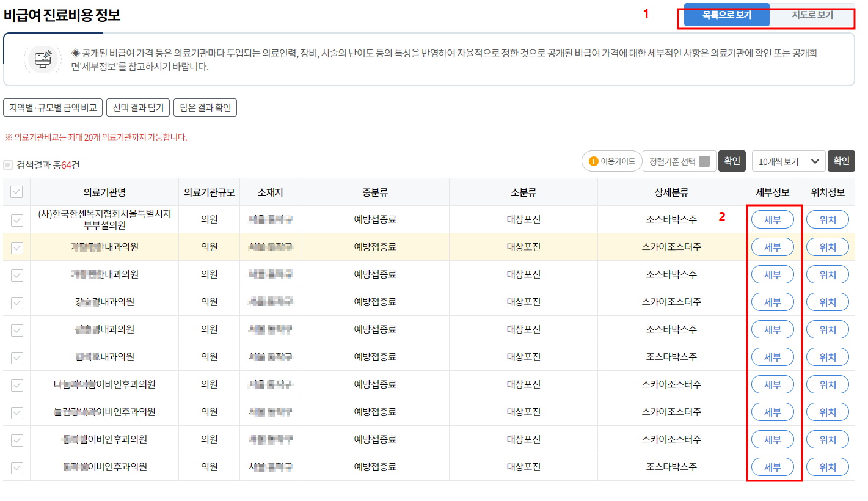Toggle the select-all checkbox in the table header
Viewport: 868px width, 501px height.
point(16,192)
